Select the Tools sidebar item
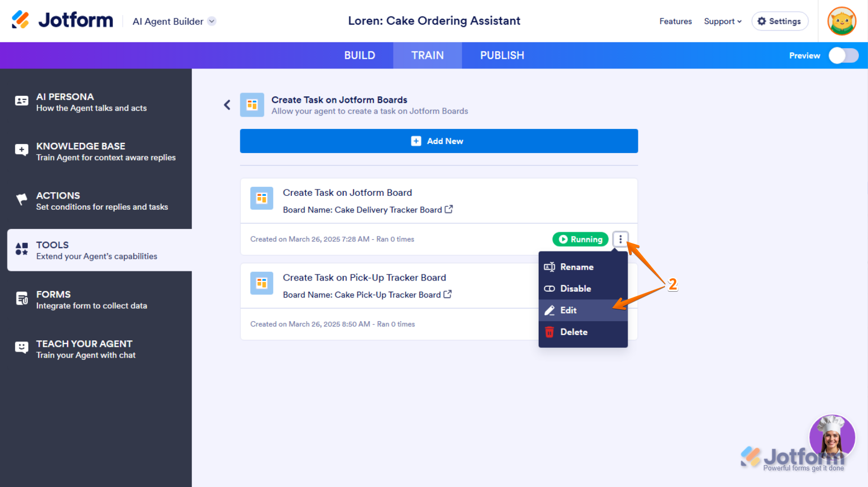This screenshot has width=868, height=487. click(x=100, y=250)
